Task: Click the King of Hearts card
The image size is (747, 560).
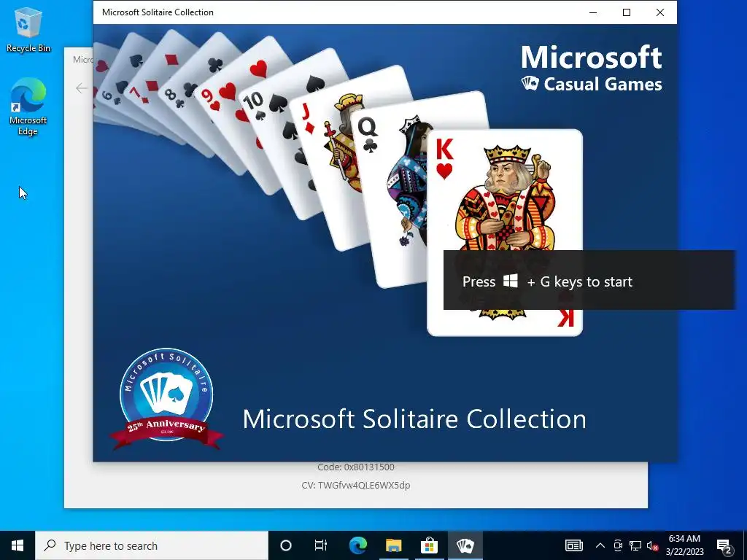Action: click(505, 233)
